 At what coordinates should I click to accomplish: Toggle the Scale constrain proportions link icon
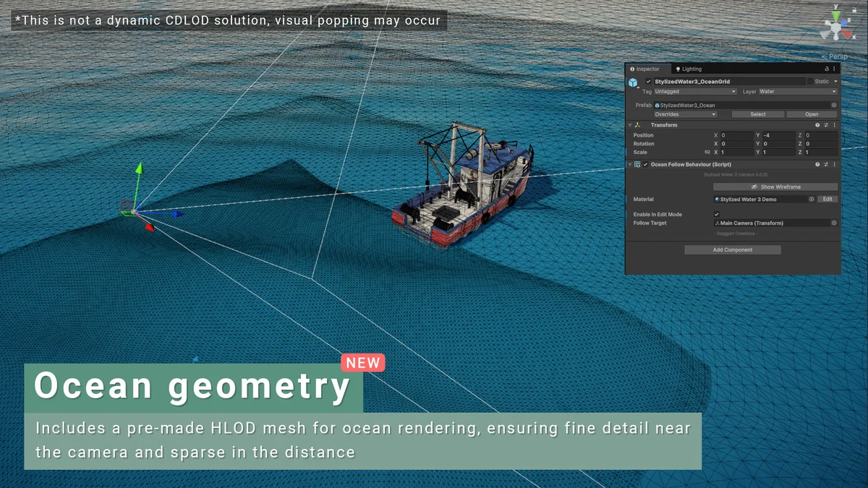pyautogui.click(x=707, y=153)
